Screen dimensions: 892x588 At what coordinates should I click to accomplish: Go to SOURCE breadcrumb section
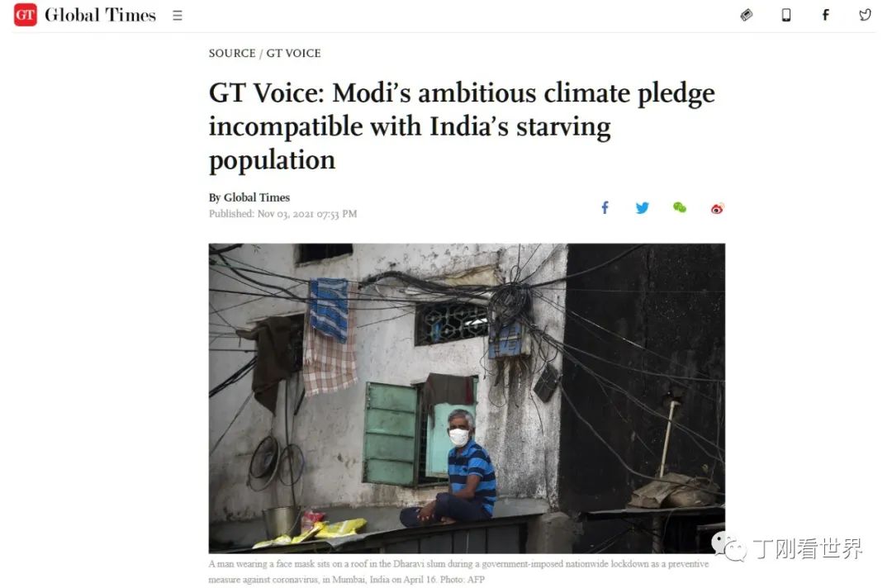(x=232, y=53)
